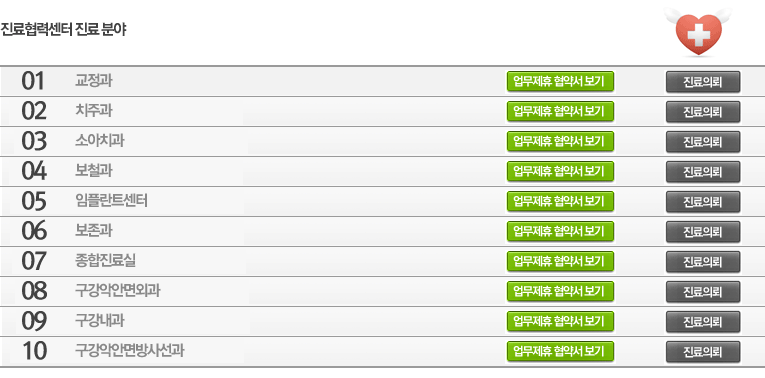View 업무제휴 협약서 for 치주과
Viewport: 765px width, 378px height.
[560, 112]
